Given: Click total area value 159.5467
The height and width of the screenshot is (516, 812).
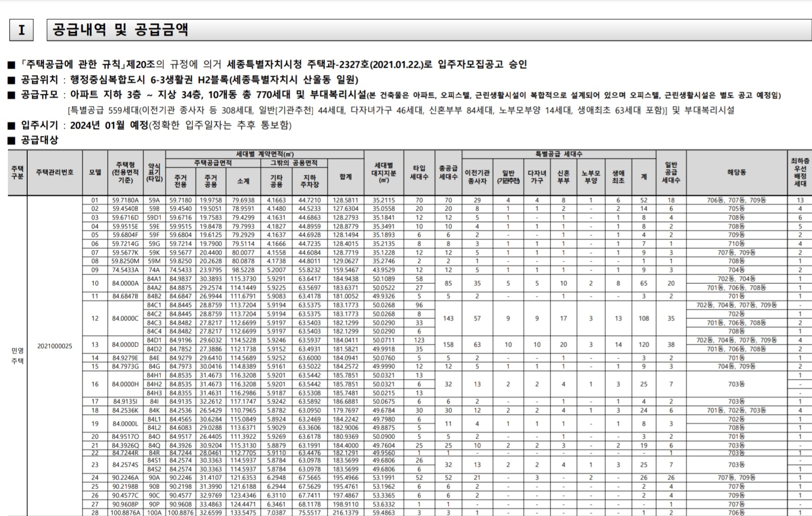Looking at the screenshot, I should click(x=345, y=270).
